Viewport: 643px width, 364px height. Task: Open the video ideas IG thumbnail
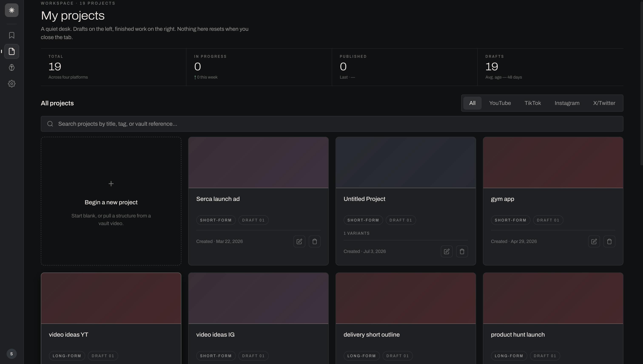click(x=258, y=298)
